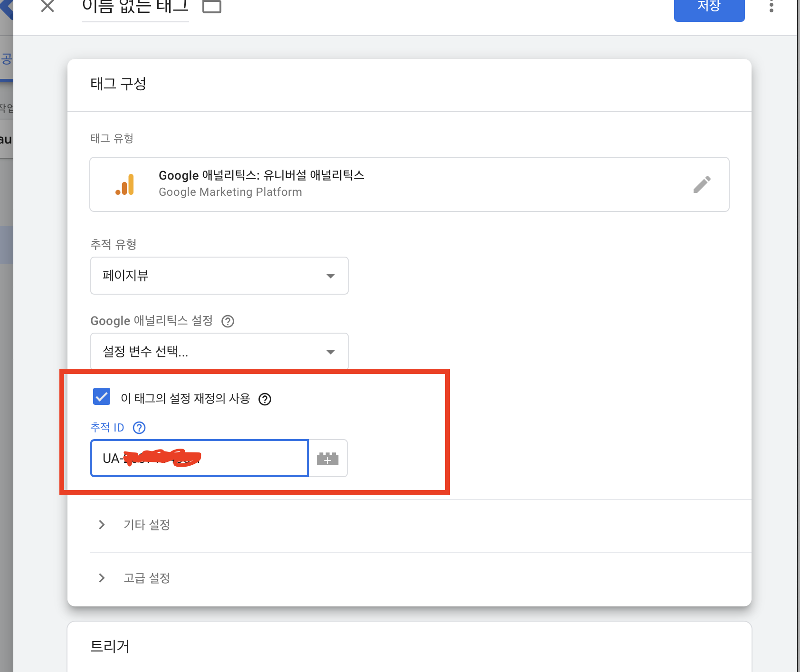
Task: Select the 공통 tab in the left sidebar
Action: coord(7,58)
